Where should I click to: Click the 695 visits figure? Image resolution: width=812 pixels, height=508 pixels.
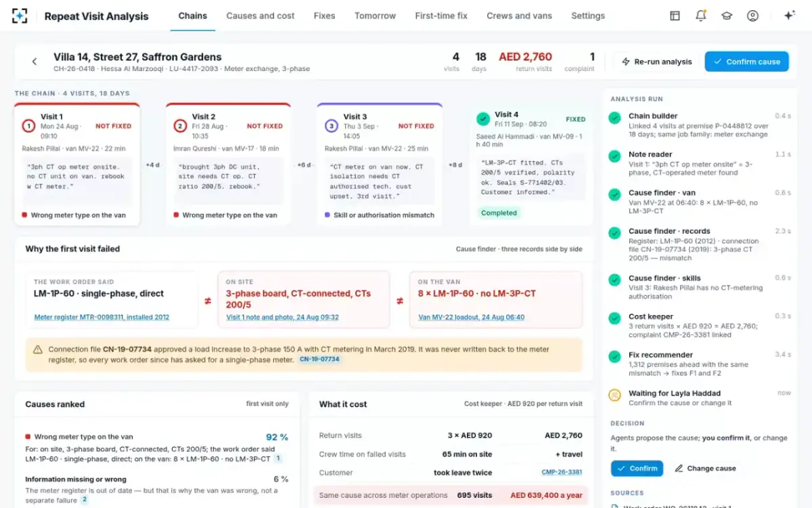coord(474,495)
